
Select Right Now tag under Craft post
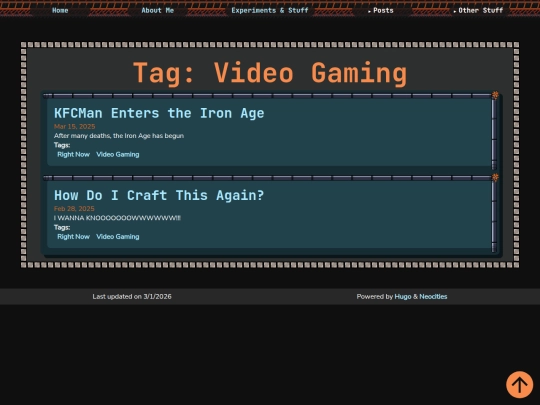73,237
